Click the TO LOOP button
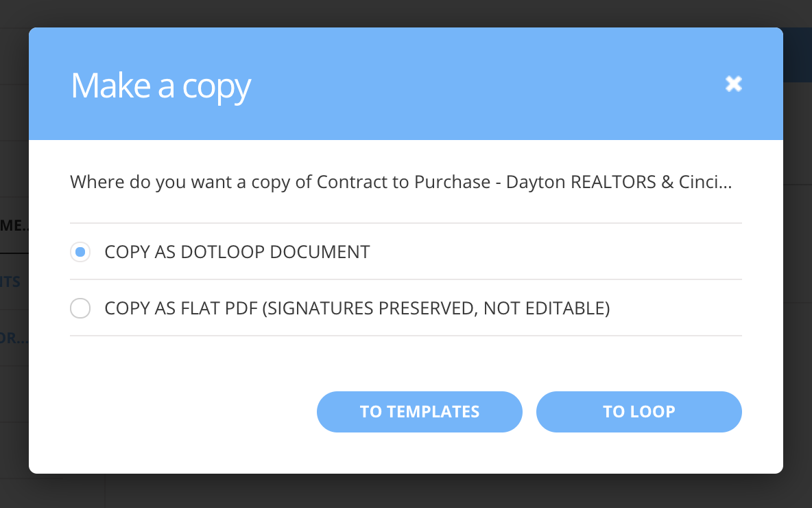This screenshot has width=812, height=508. click(638, 412)
